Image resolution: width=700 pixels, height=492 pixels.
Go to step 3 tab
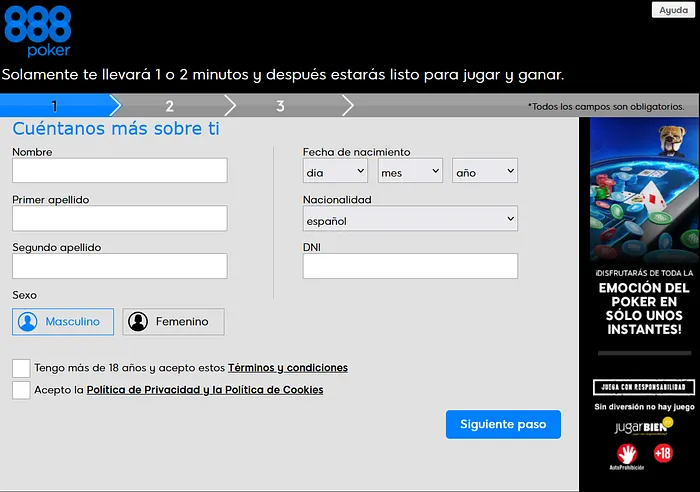tap(280, 106)
